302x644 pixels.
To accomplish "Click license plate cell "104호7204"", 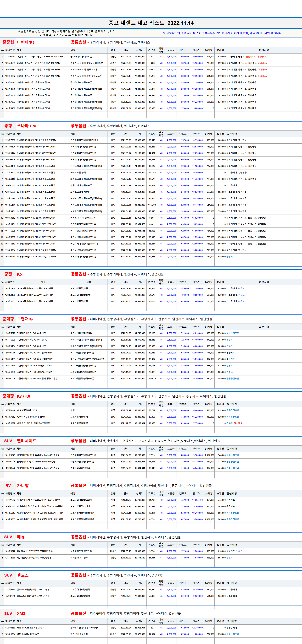I will (x=10, y=288).
